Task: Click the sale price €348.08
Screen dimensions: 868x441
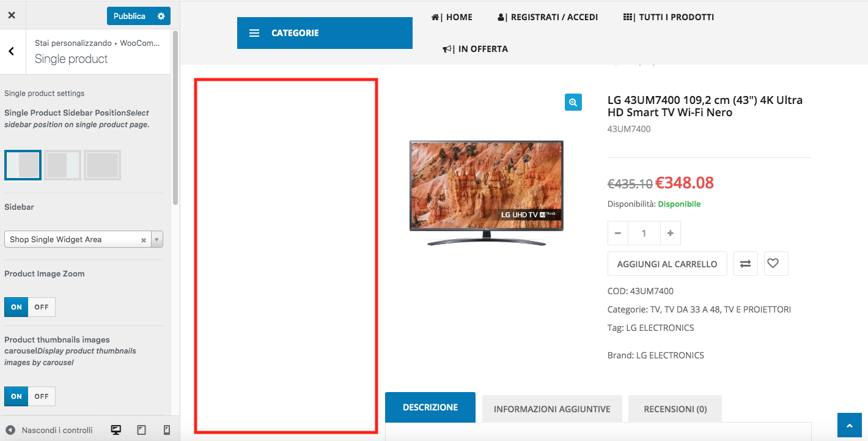Action: click(x=685, y=182)
